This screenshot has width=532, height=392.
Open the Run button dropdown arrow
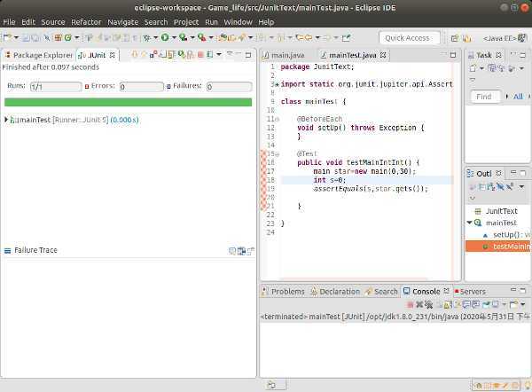(173, 37)
